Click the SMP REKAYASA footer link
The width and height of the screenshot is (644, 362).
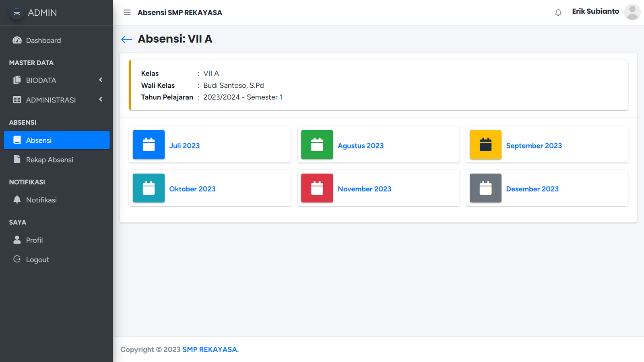210,350
